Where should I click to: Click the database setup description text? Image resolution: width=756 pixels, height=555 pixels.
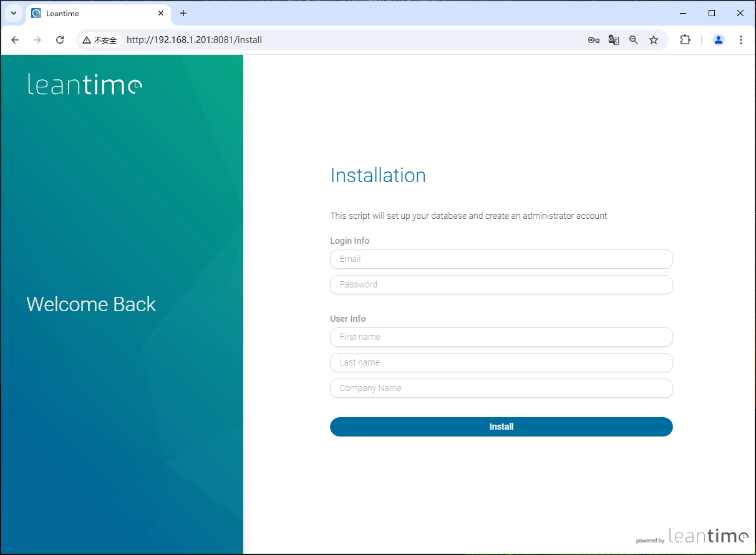(x=468, y=216)
